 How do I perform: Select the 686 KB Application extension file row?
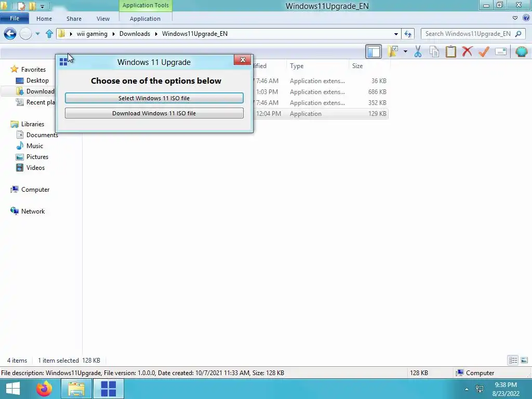click(321, 92)
